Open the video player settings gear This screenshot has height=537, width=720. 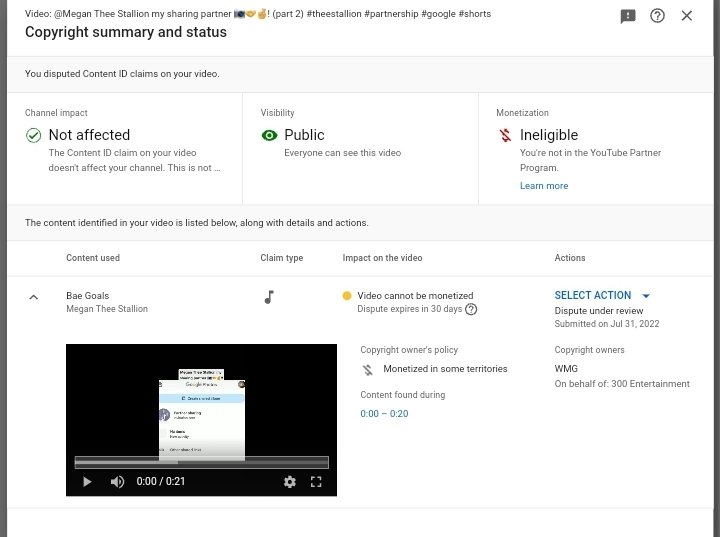click(290, 481)
